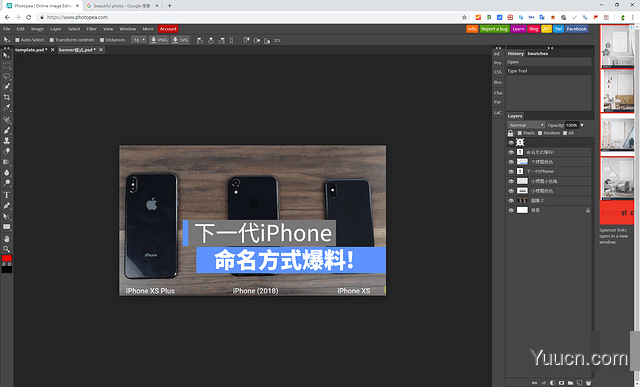Export as PNG button

click(x=159, y=40)
